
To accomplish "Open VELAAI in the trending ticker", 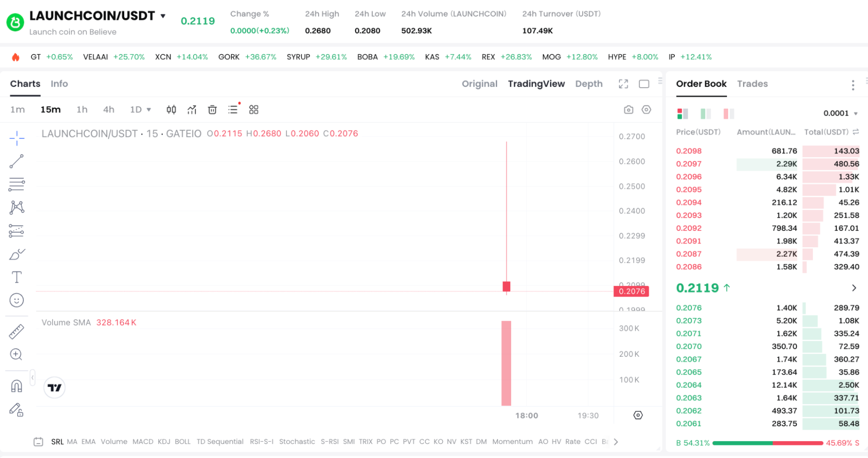I will click(x=114, y=57).
